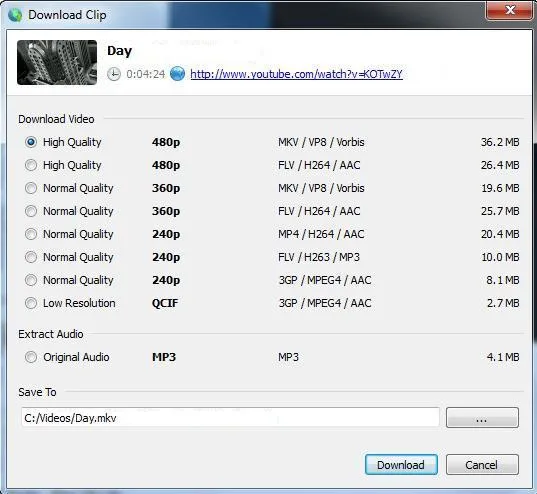
Task: Select 240p FLV H263 MP3 option
Action: pos(31,257)
